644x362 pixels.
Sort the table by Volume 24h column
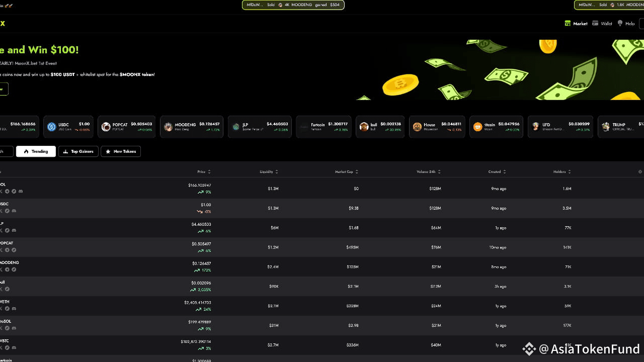[x=429, y=171]
